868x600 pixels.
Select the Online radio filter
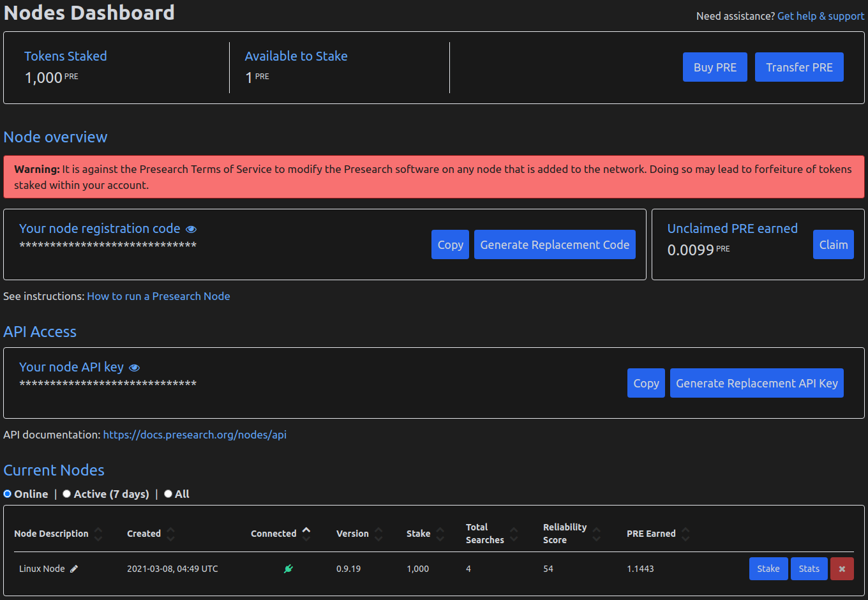coord(8,494)
